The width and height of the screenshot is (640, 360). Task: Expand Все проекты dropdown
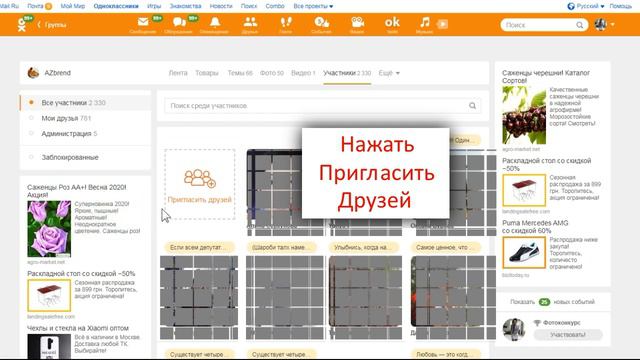coord(313,6)
